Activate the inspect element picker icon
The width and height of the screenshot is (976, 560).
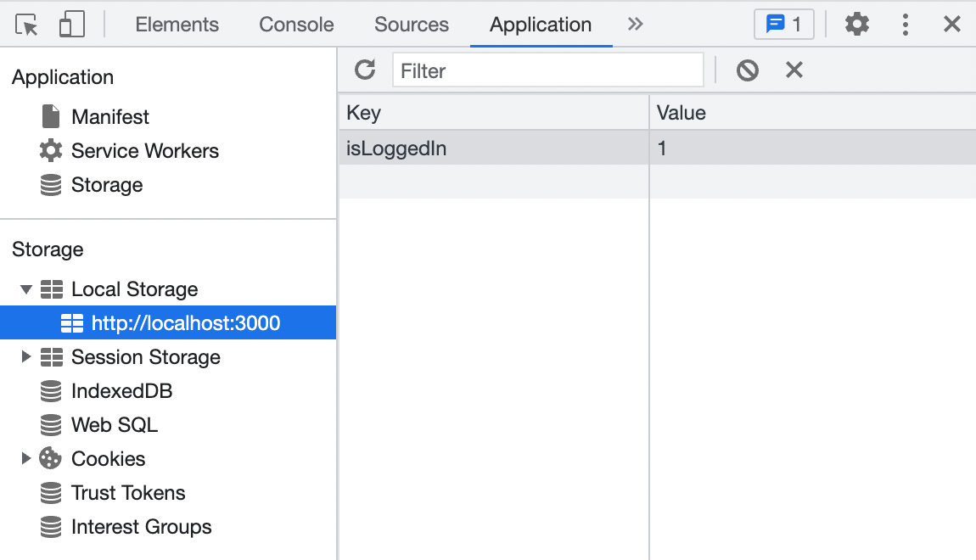[27, 25]
